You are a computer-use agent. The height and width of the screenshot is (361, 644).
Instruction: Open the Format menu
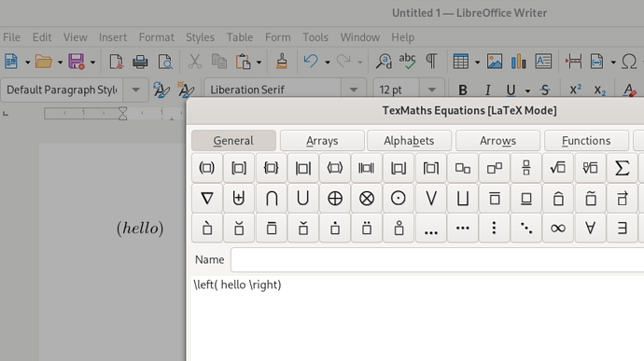(157, 37)
